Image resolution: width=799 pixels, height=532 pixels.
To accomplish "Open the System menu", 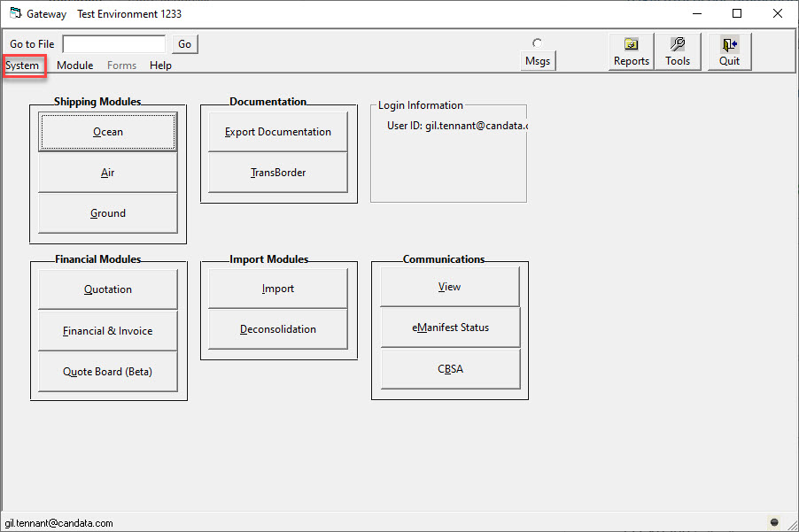I will [x=22, y=66].
